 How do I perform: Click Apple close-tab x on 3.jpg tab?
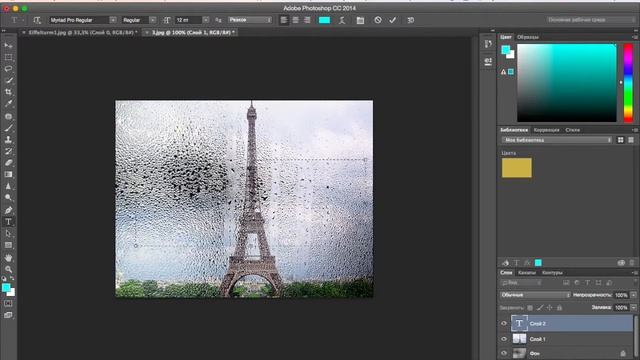[x=147, y=32]
